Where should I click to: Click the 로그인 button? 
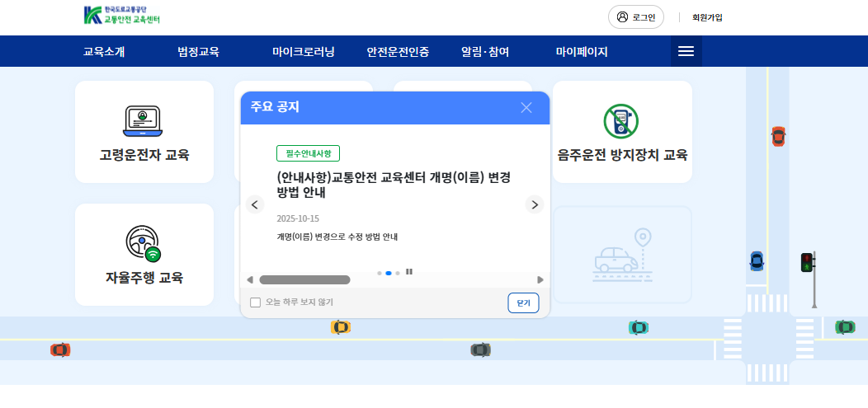(636, 17)
